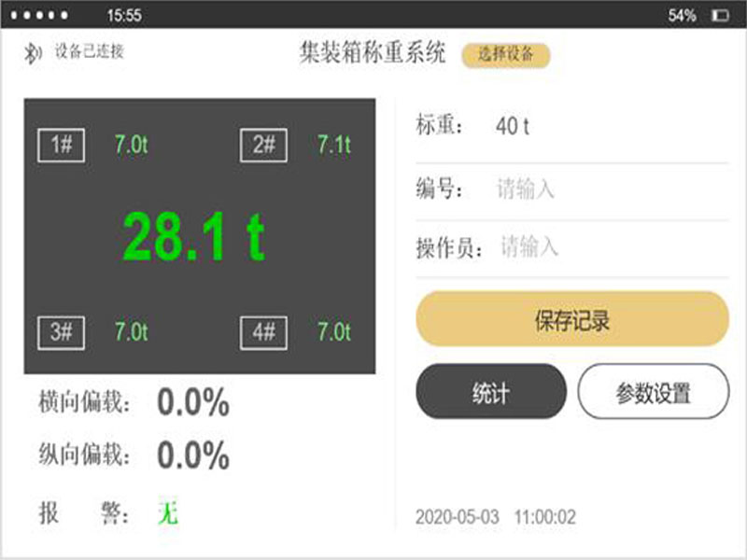Select the 1# sensor label box

coord(62,145)
